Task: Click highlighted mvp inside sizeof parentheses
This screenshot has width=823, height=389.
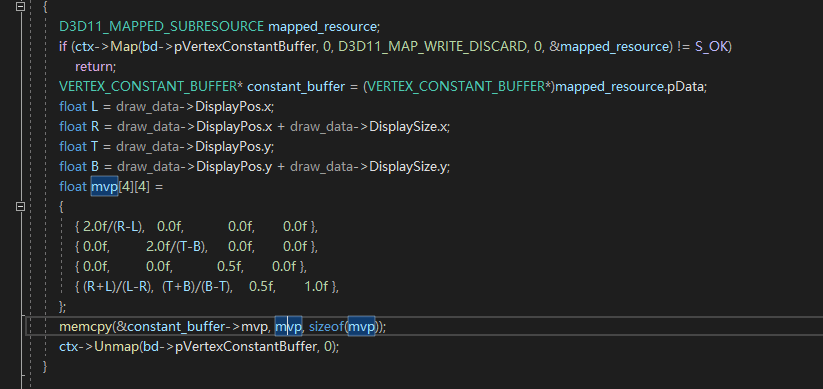Action: pyautogui.click(x=362, y=327)
